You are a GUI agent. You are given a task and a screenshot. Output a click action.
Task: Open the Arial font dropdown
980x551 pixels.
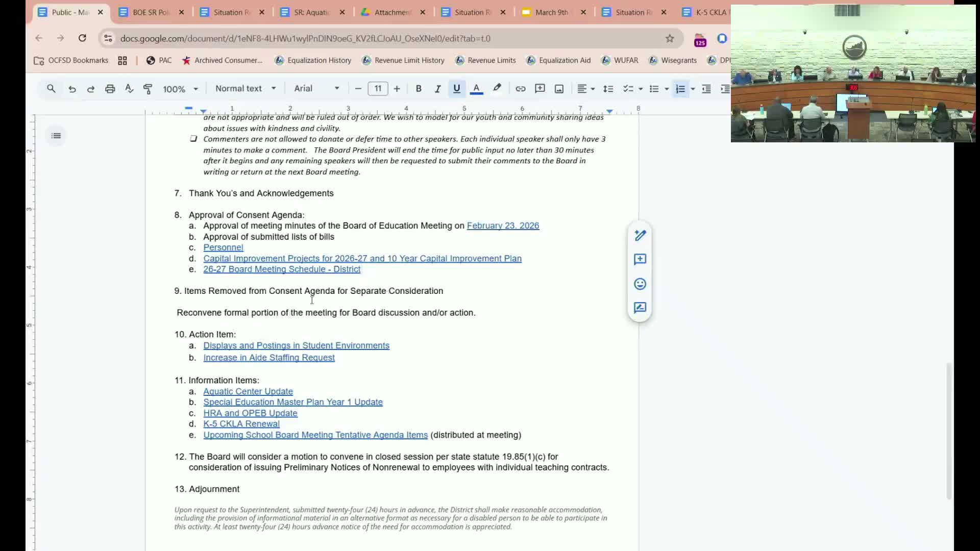pos(316,89)
